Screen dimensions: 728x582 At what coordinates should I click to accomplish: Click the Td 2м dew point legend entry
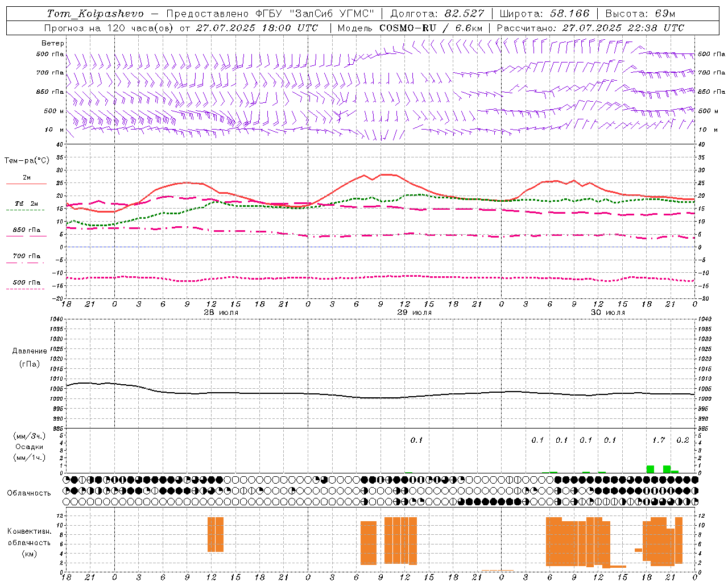coord(26,203)
